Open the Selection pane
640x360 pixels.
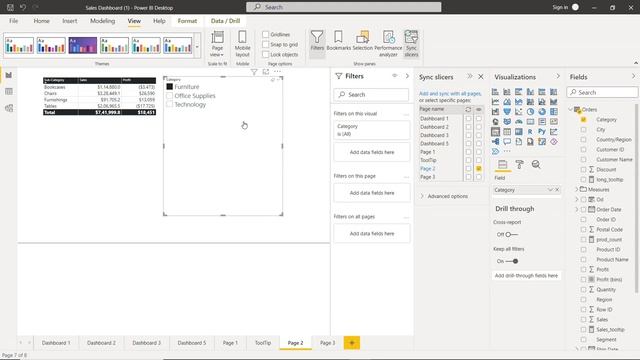tap(362, 41)
